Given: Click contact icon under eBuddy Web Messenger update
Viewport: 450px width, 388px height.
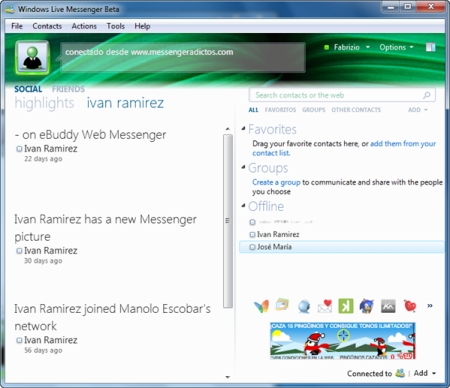Looking at the screenshot, I should click(x=19, y=149).
